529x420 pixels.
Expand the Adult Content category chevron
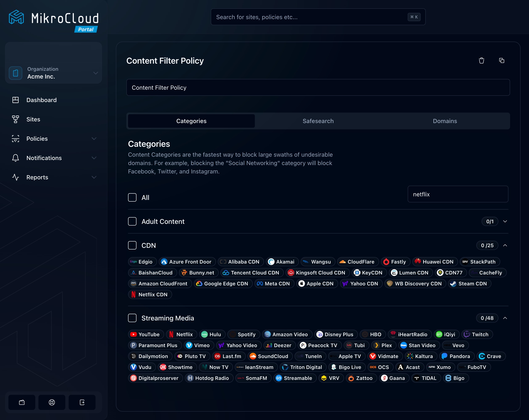pyautogui.click(x=505, y=222)
